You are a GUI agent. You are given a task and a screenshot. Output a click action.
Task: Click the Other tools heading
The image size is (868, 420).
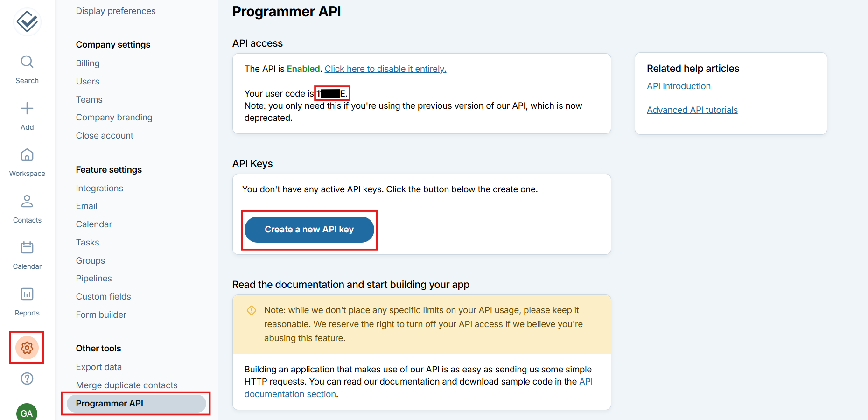(98, 349)
